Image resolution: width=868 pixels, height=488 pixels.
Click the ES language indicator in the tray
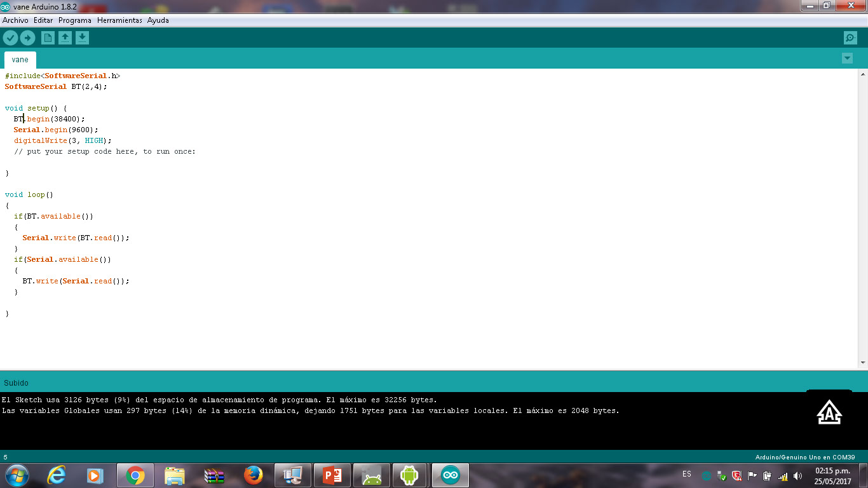point(687,474)
